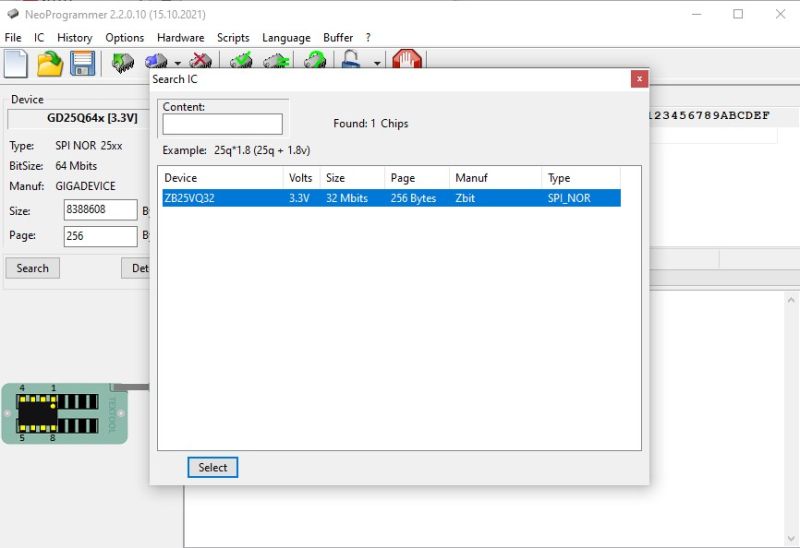Open the Scripts menu
The height and width of the screenshot is (548, 800).
pyautogui.click(x=233, y=38)
